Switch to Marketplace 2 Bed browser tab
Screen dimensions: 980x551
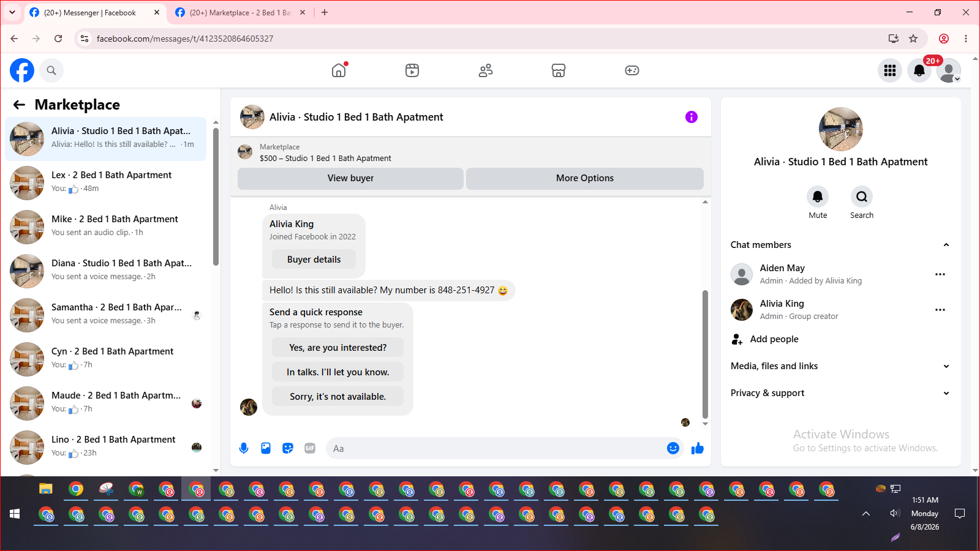pyautogui.click(x=240, y=12)
